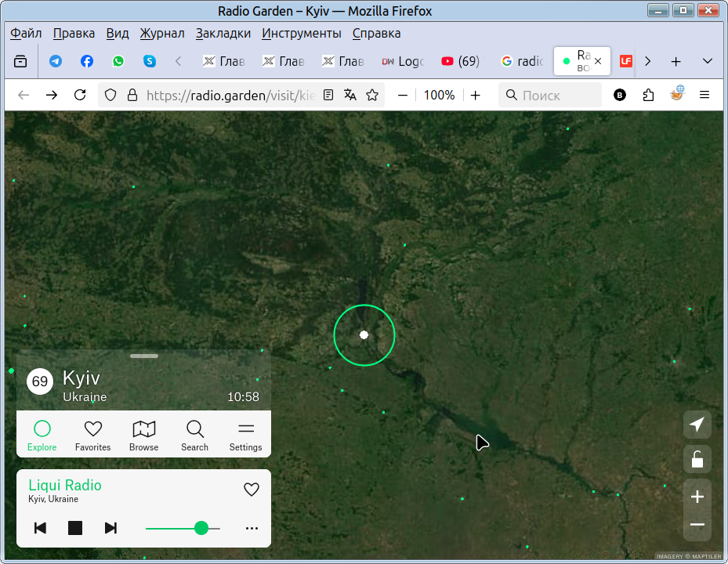This screenshot has height=564, width=728.
Task: Switch to the Google radio tab
Action: click(522, 61)
